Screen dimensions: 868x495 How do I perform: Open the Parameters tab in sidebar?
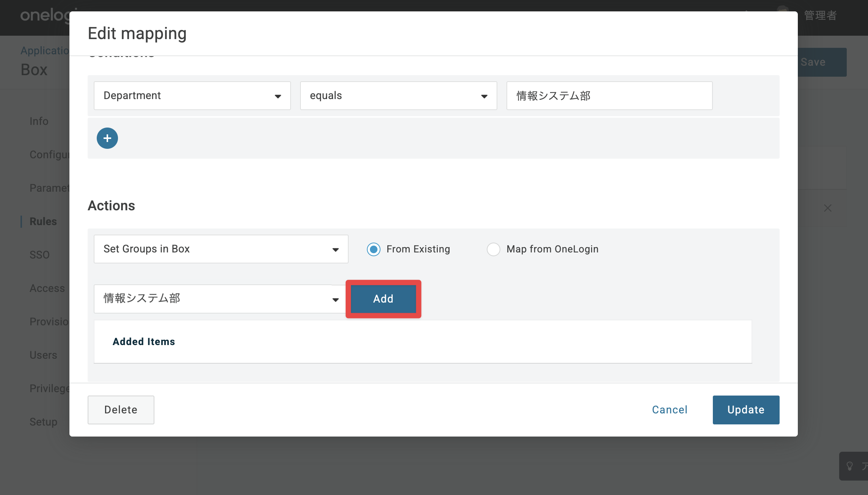[50, 188]
